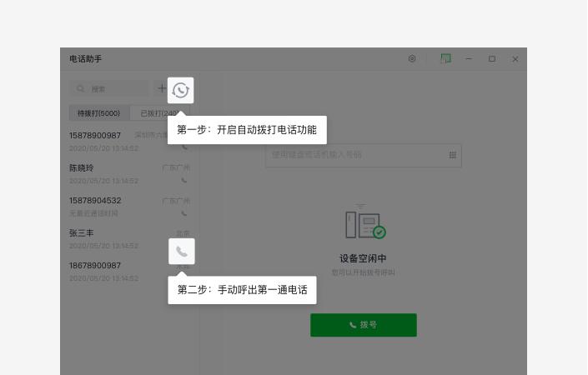Close the 电话助手 window
Viewport: 588px width, 375px height.
tap(515, 59)
